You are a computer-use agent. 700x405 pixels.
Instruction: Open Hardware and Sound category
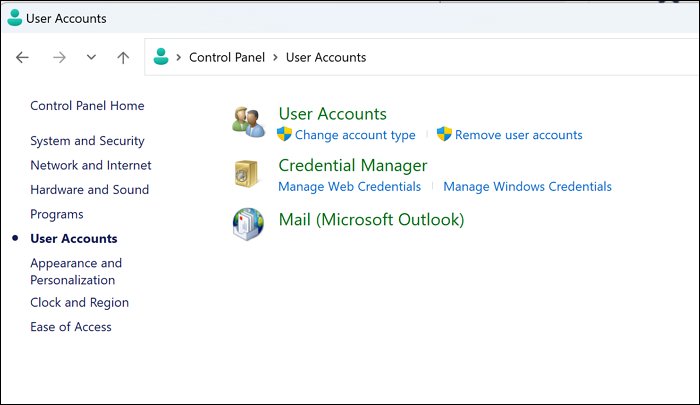click(x=89, y=190)
